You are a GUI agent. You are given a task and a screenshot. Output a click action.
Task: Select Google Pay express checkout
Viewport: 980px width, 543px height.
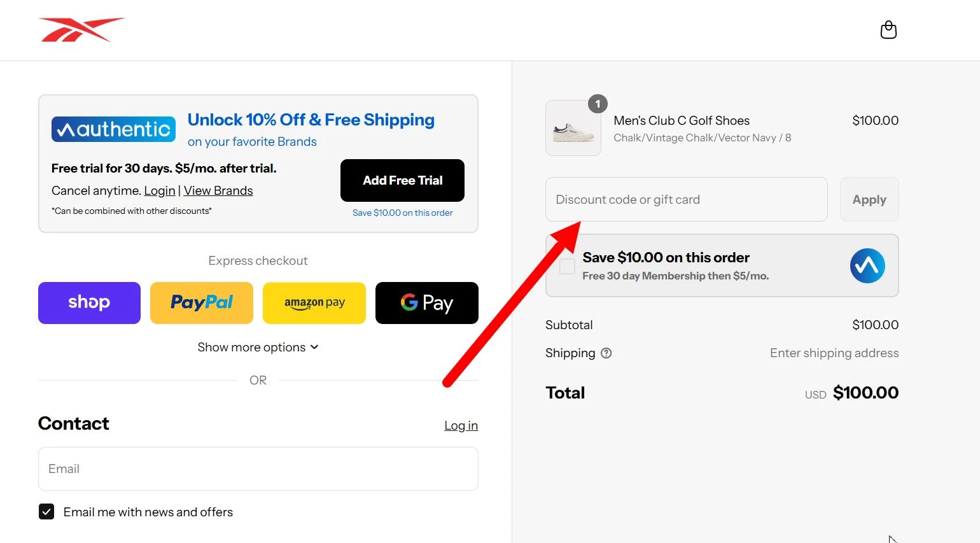point(427,303)
